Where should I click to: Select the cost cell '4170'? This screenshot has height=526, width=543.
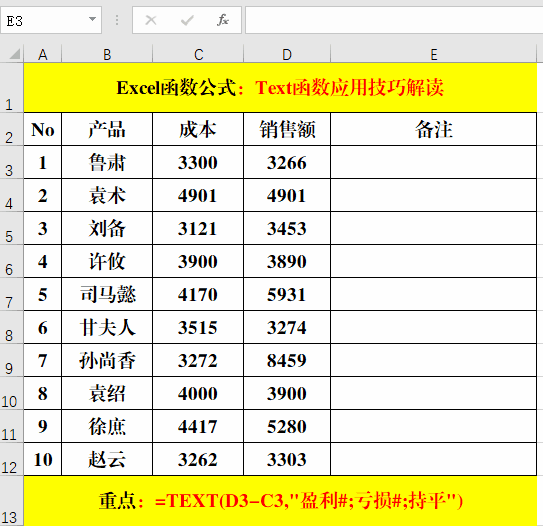[x=198, y=294]
